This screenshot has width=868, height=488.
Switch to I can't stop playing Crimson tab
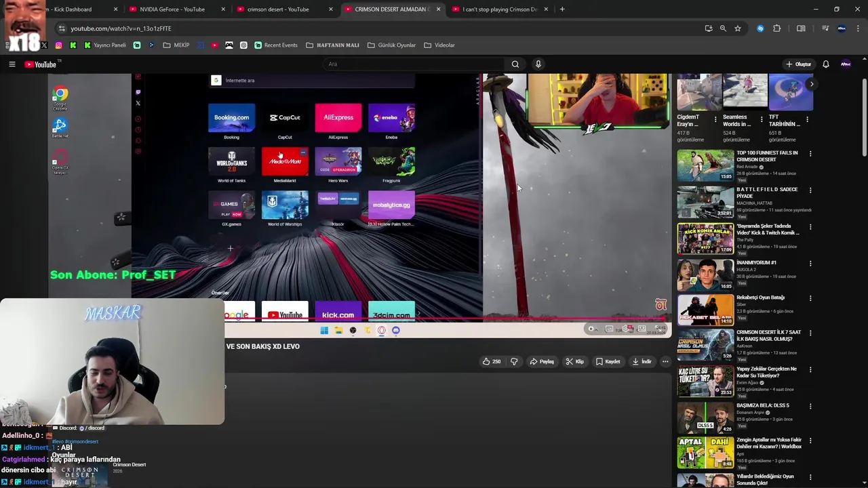(x=500, y=9)
